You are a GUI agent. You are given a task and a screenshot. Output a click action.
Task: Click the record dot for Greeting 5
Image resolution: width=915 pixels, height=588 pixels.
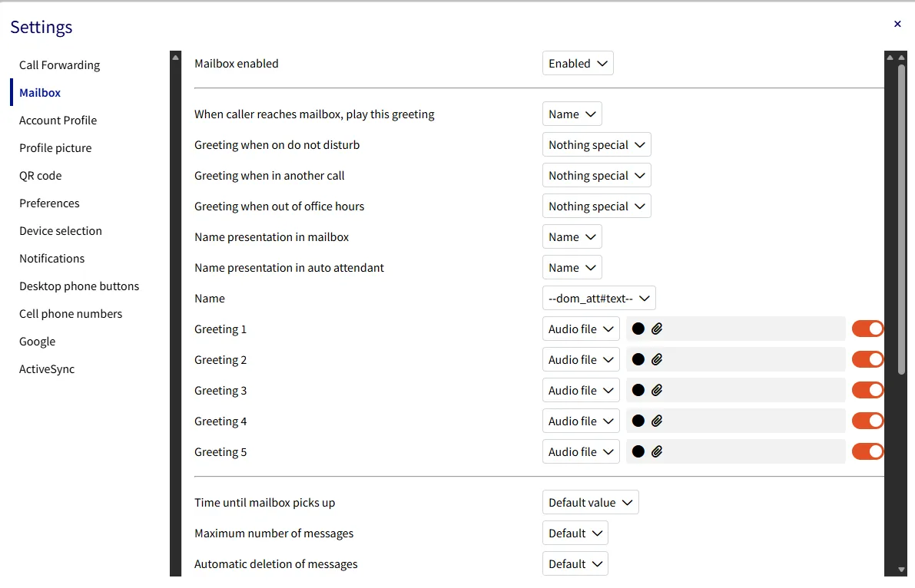(x=638, y=451)
